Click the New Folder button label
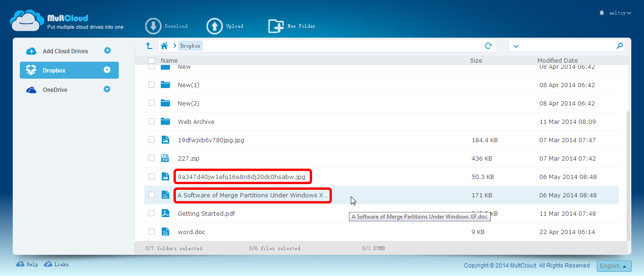Image resolution: width=644 pixels, height=276 pixels. point(302,26)
